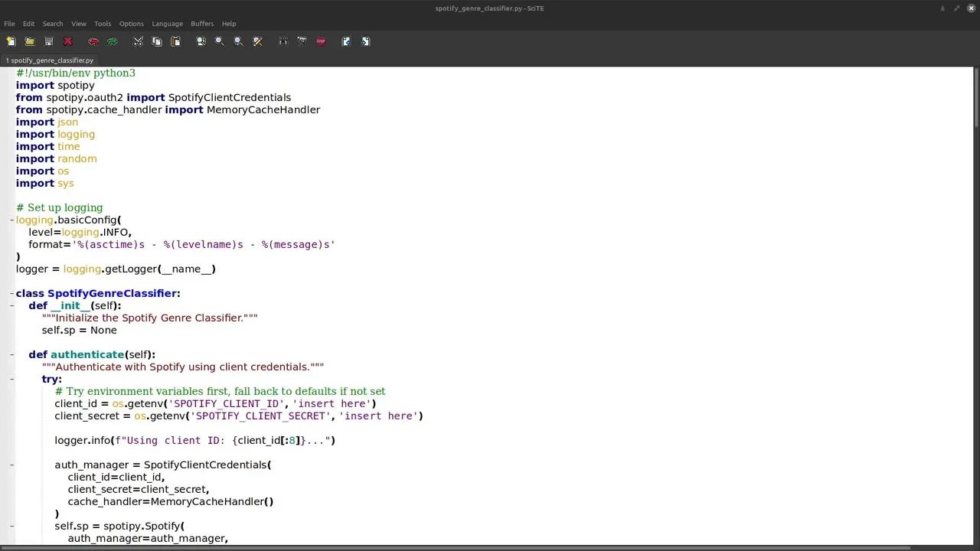Image resolution: width=980 pixels, height=551 pixels.
Task: Collapse the authenticate method fold marker
Action: 12,355
